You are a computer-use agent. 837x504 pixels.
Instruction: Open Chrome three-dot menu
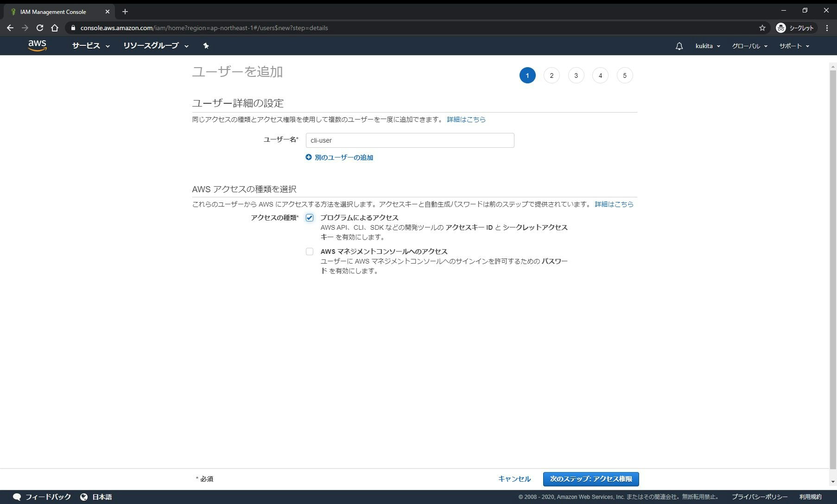tap(827, 28)
